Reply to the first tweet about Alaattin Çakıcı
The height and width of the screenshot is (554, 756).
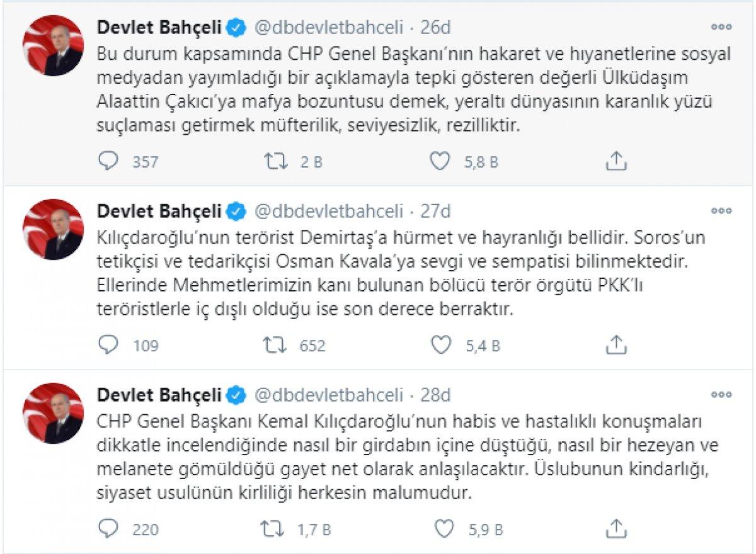107,161
